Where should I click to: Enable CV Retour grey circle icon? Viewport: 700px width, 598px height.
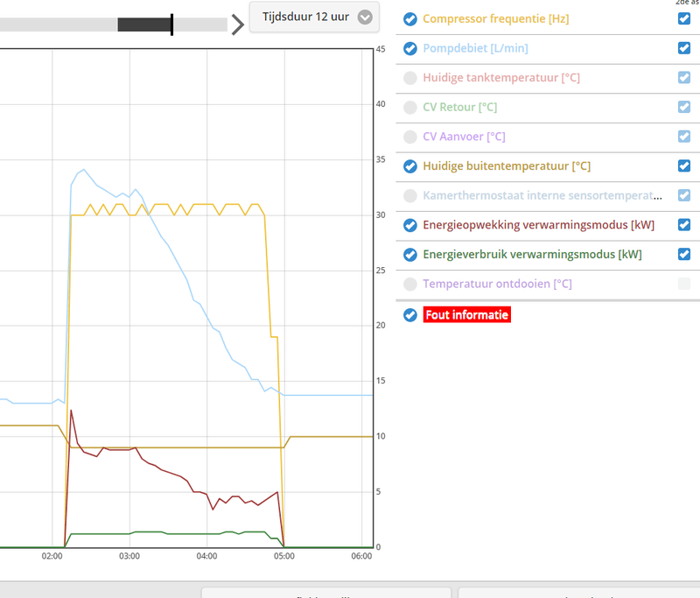409,107
